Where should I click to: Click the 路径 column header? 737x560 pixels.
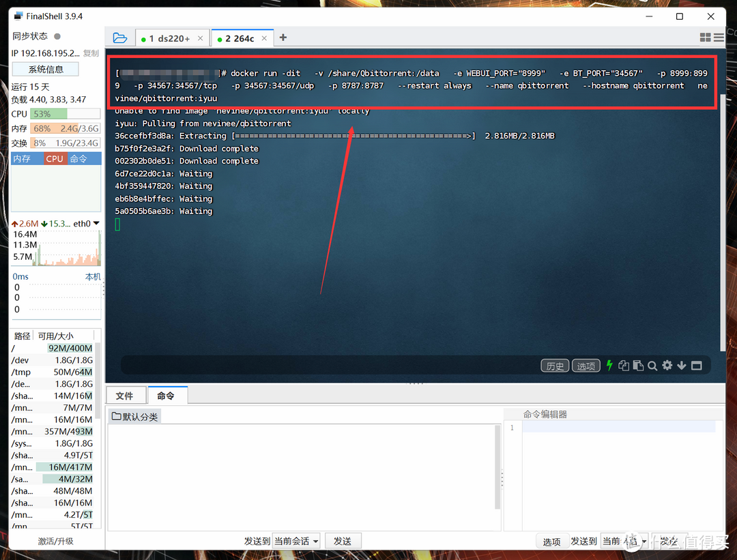click(22, 336)
